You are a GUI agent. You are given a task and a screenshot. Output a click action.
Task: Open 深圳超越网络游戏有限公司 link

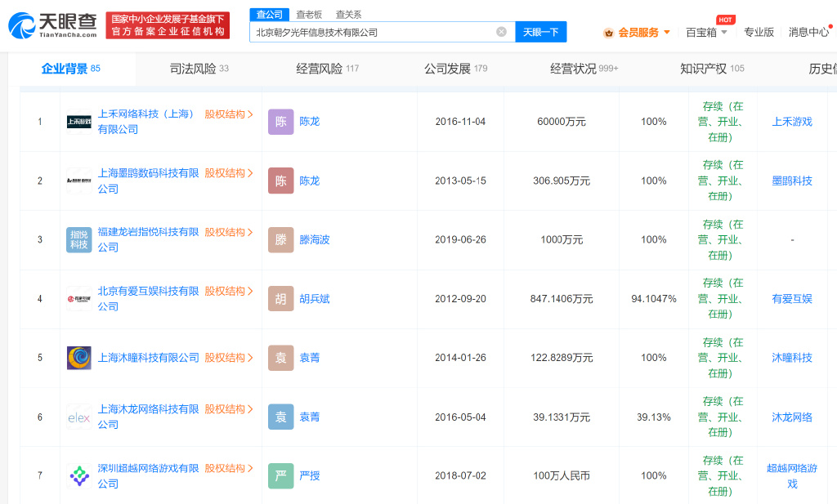tap(148, 475)
